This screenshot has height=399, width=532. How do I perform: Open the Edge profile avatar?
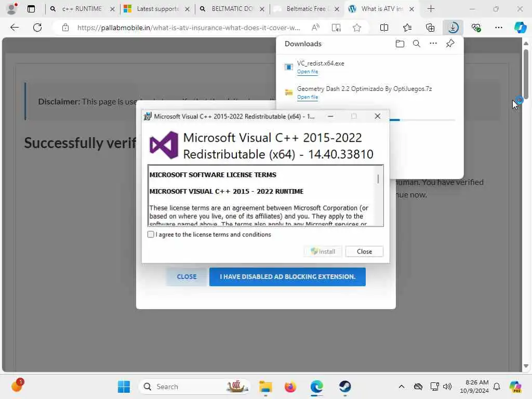(11, 9)
